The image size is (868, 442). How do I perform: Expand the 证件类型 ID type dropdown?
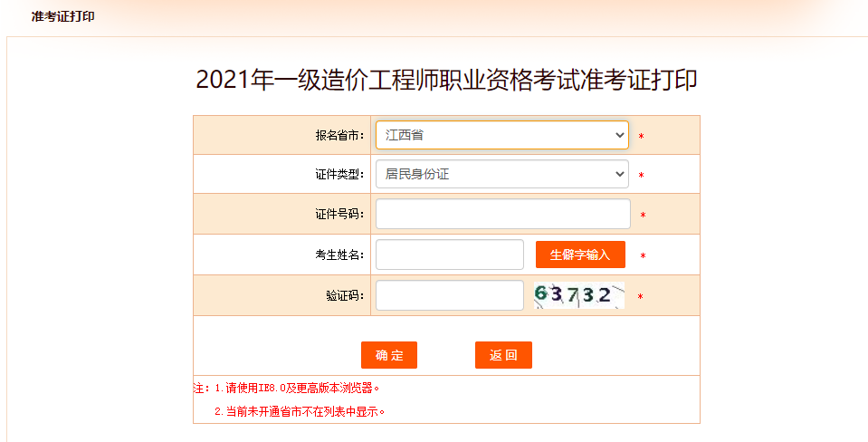point(501,174)
